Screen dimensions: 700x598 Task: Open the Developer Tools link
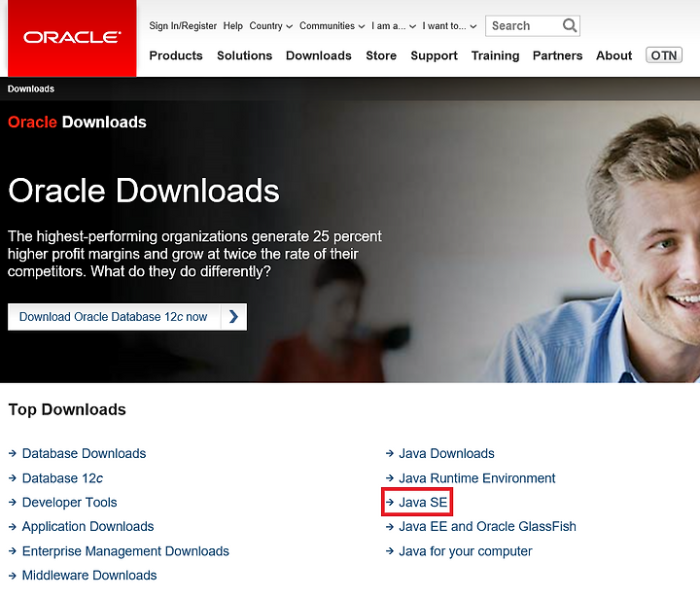tap(70, 503)
